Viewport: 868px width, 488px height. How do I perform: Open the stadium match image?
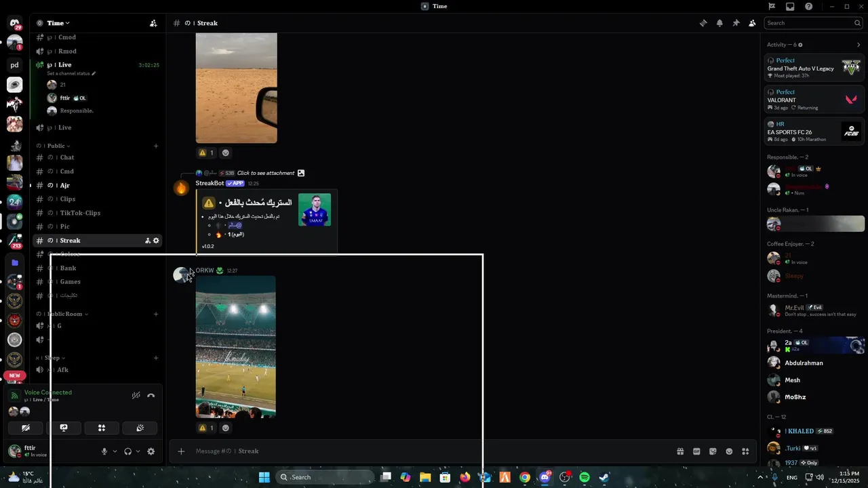(x=235, y=346)
